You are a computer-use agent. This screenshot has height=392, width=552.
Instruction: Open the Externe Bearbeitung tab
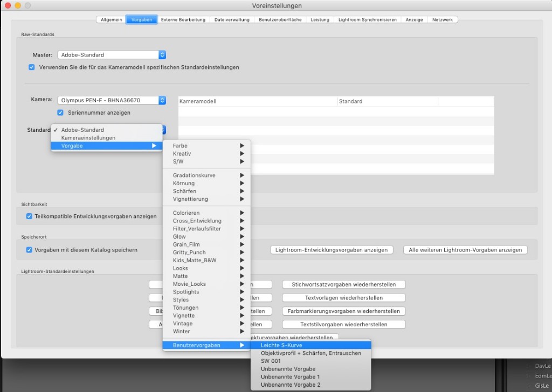pyautogui.click(x=183, y=20)
